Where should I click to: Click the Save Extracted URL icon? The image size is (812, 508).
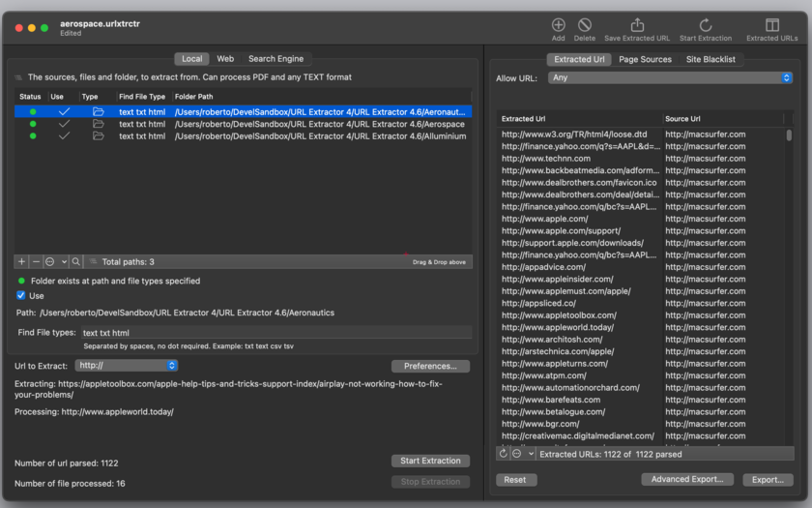(x=637, y=25)
